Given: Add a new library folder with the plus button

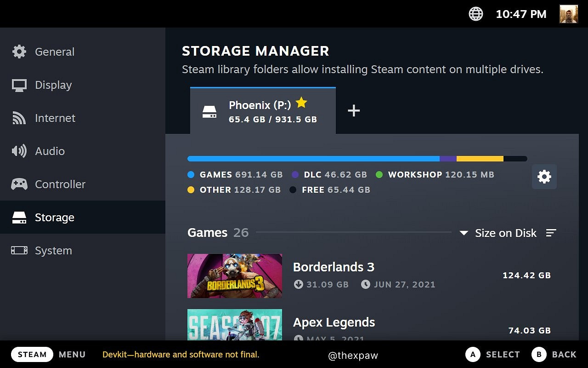Looking at the screenshot, I should 354,110.
